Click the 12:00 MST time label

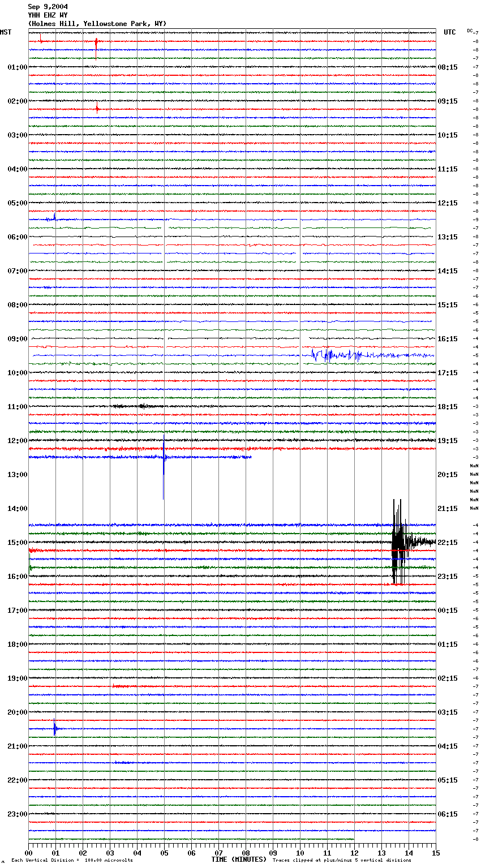17,441
